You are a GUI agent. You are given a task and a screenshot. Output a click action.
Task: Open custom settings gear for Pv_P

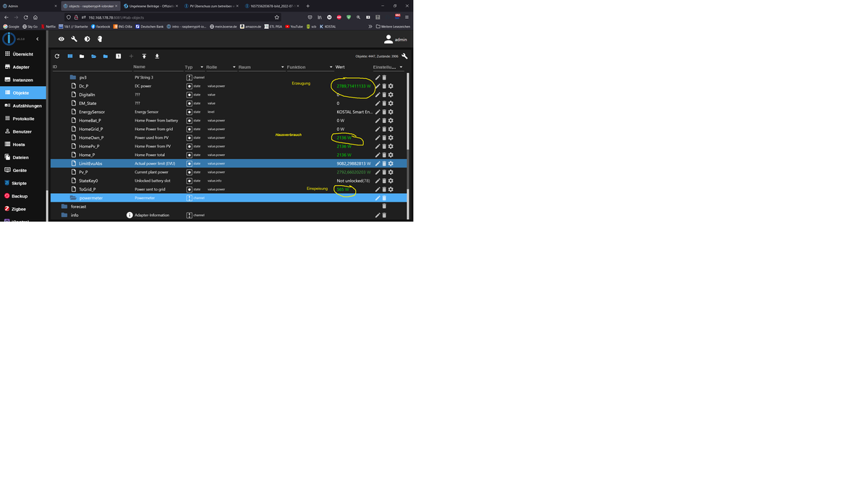391,172
